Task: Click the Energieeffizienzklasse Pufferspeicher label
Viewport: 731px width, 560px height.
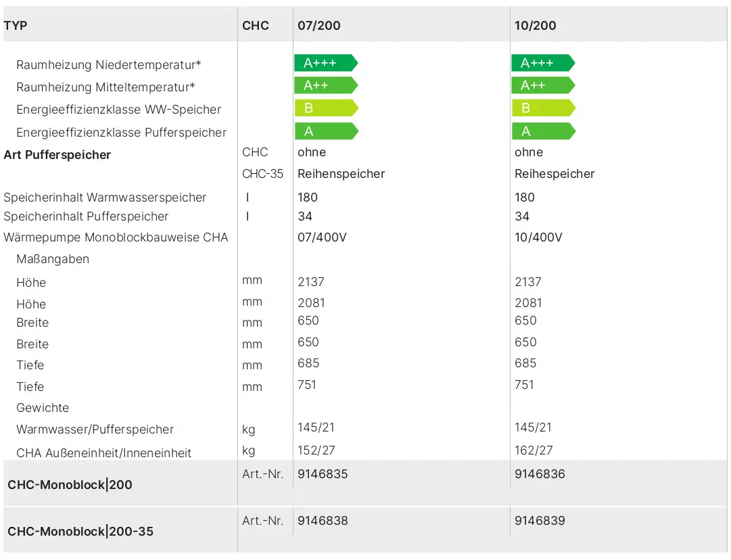Action: tap(121, 133)
